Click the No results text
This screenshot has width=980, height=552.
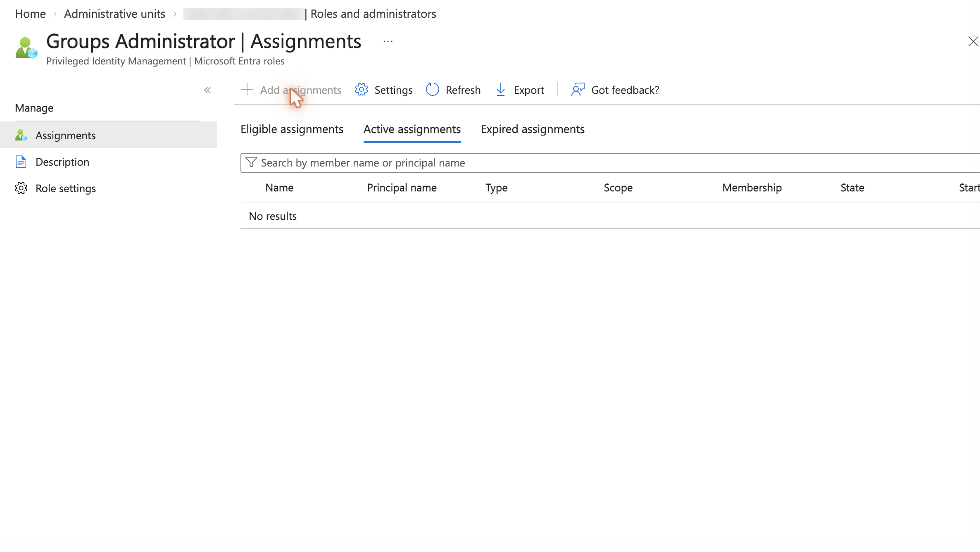(273, 216)
